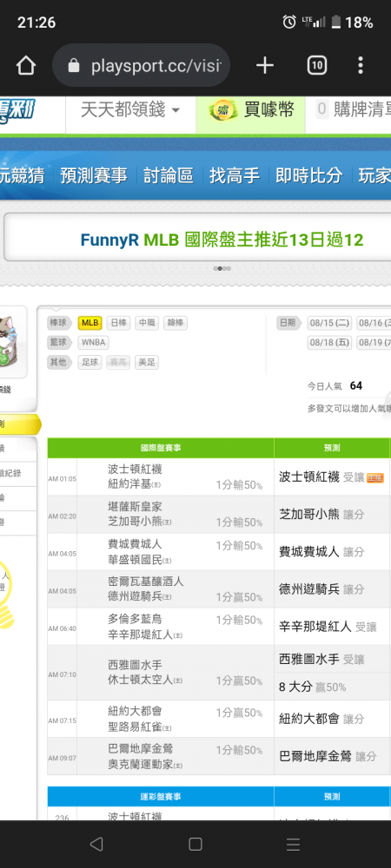Open the tab switcher showing 10
391x868 pixels.
pyautogui.click(x=317, y=66)
